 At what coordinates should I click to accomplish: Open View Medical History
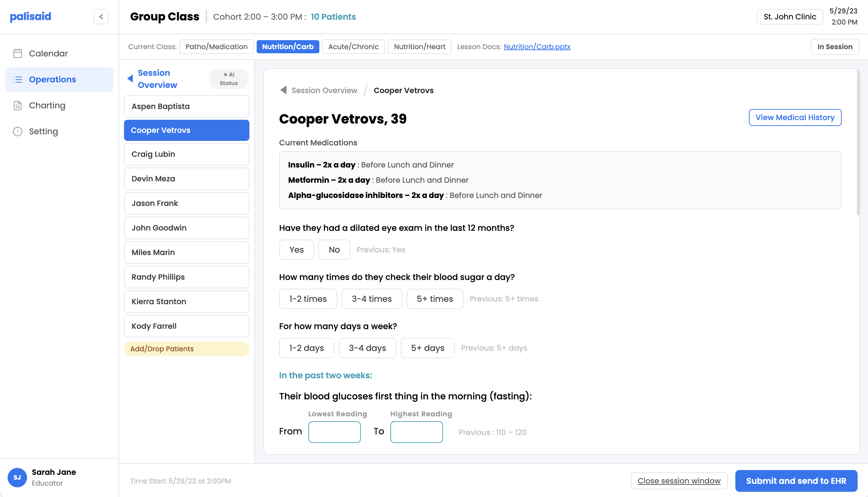tap(795, 117)
